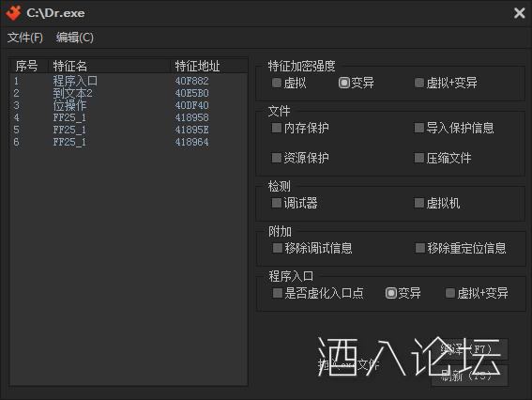Select the 程序入口 row in feature list
This screenshot has height=400, width=532.
click(x=129, y=81)
